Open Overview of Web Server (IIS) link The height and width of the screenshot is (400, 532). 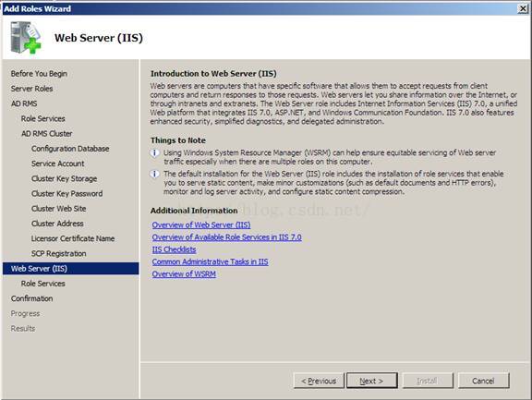click(201, 224)
